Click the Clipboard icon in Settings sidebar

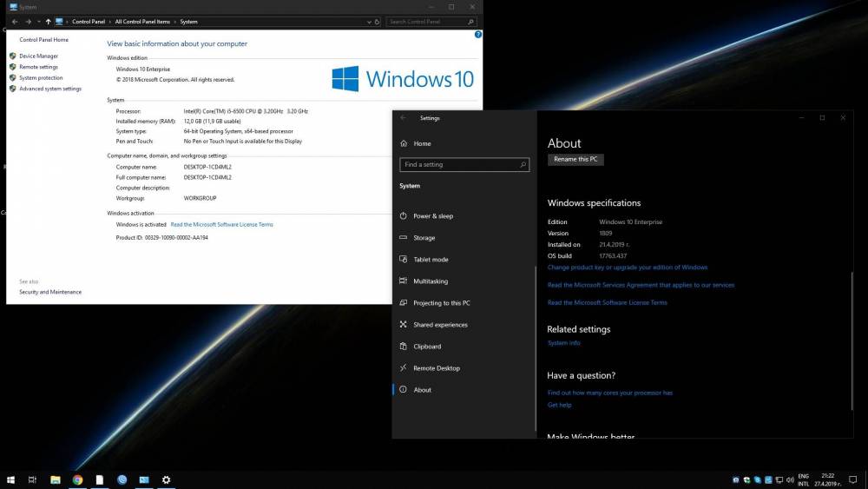pyautogui.click(x=403, y=347)
